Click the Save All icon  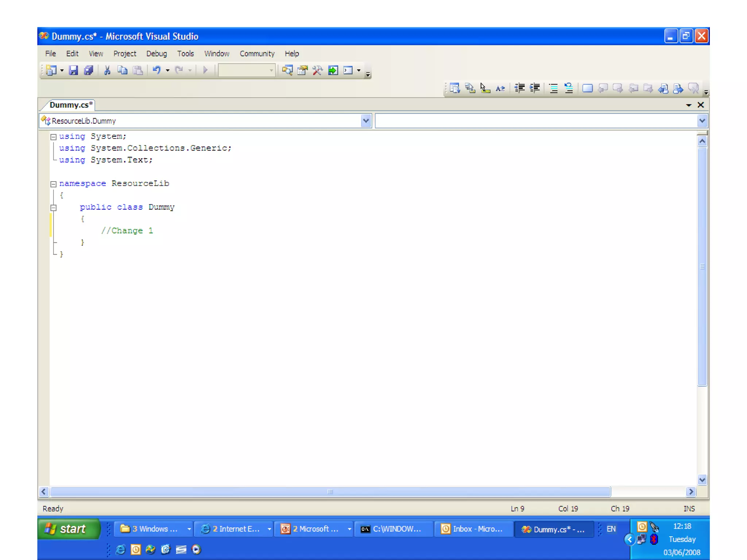tap(89, 70)
